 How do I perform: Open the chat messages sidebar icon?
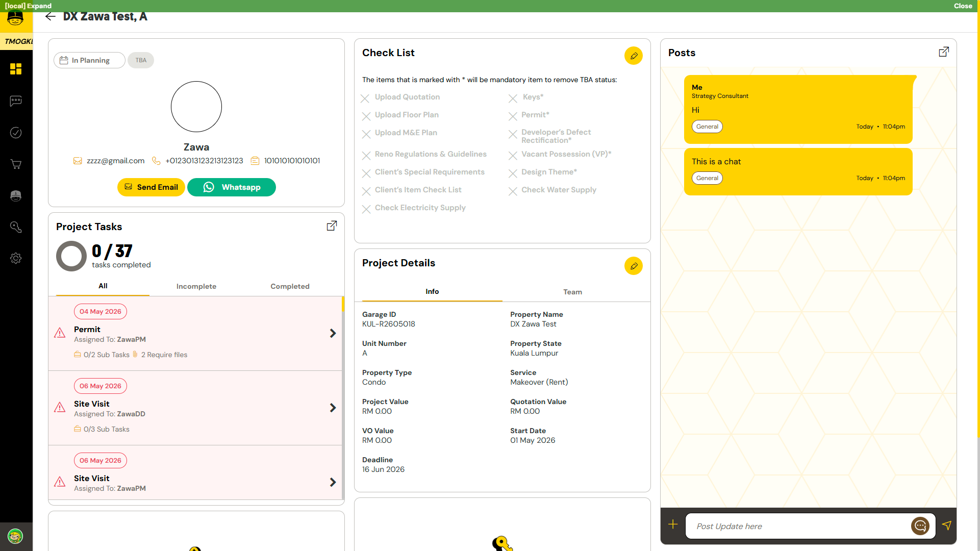click(x=16, y=101)
